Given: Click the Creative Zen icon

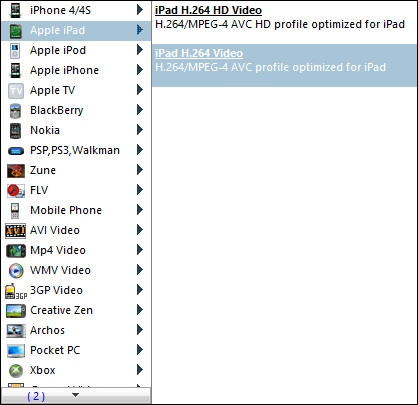Looking at the screenshot, I should click(x=16, y=311).
